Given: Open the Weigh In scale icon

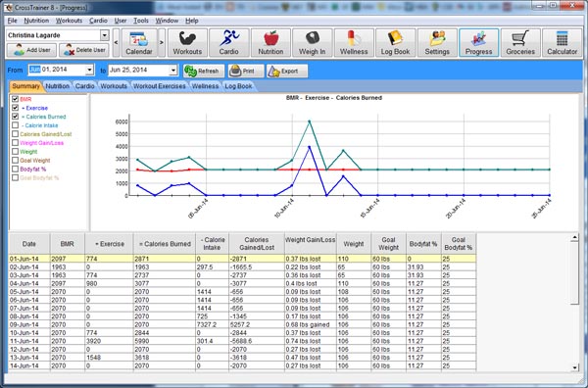Looking at the screenshot, I should (x=312, y=43).
